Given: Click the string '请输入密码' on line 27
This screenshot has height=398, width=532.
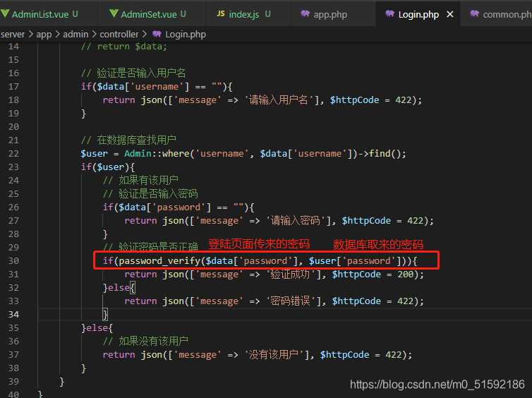Looking at the screenshot, I should coord(295,221).
